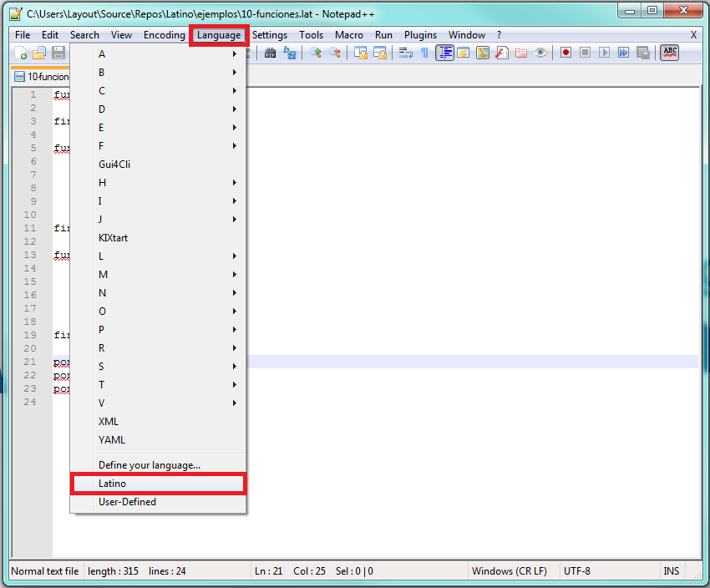The height and width of the screenshot is (588, 710).
Task: Open Find with the binoculars icon
Action: (271, 53)
